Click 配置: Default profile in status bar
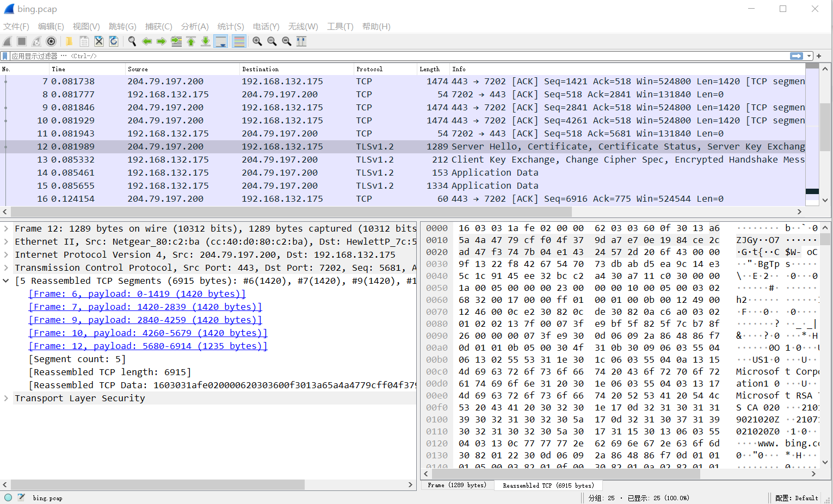 pos(797,498)
